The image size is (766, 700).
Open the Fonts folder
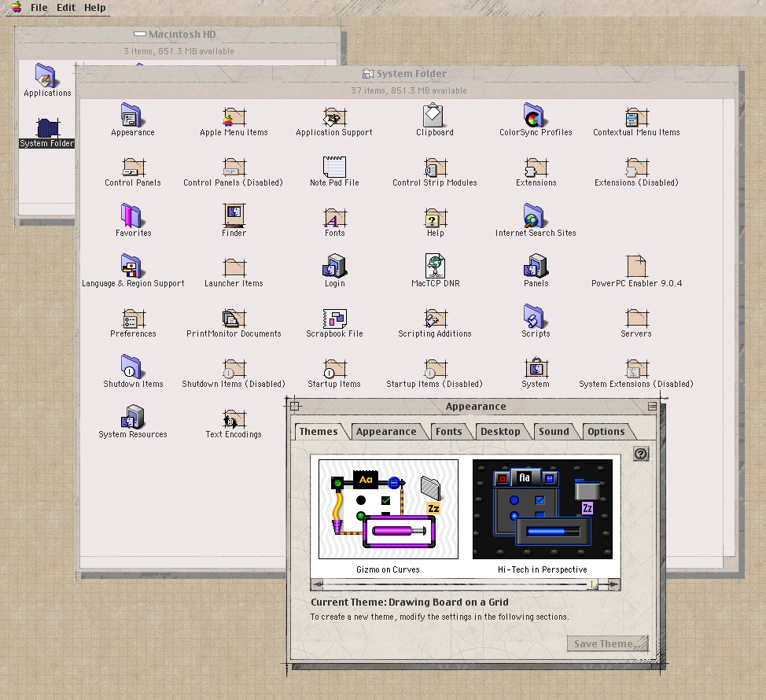tap(335, 218)
